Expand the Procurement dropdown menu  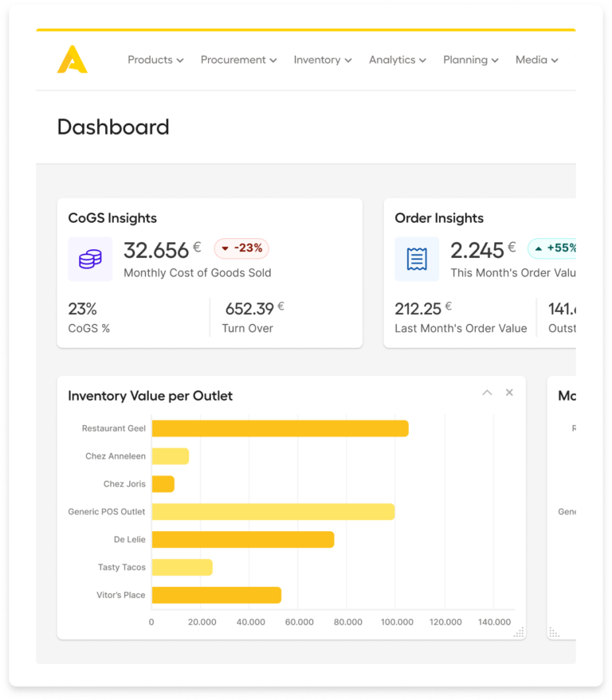tap(238, 60)
